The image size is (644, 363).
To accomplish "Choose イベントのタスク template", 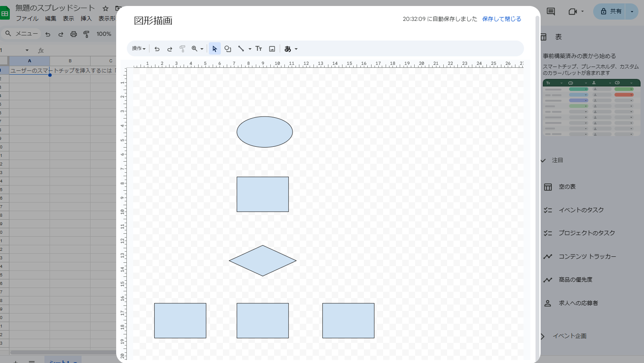I will coord(581,210).
